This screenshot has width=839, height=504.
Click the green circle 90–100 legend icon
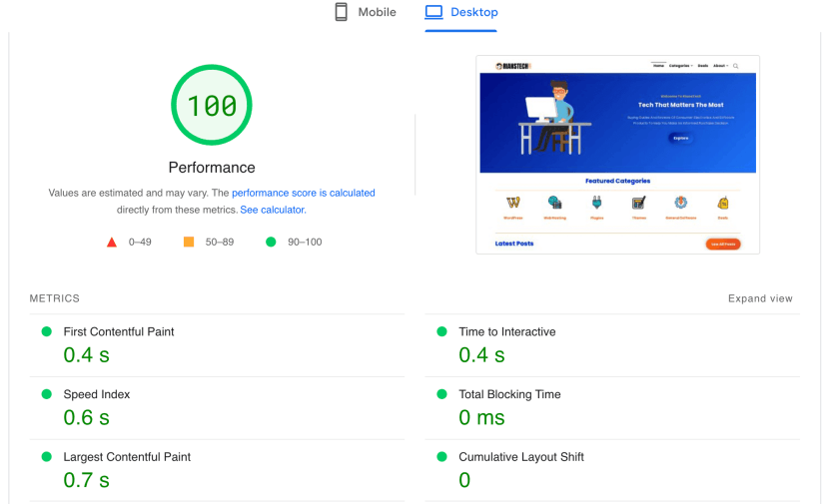click(271, 242)
